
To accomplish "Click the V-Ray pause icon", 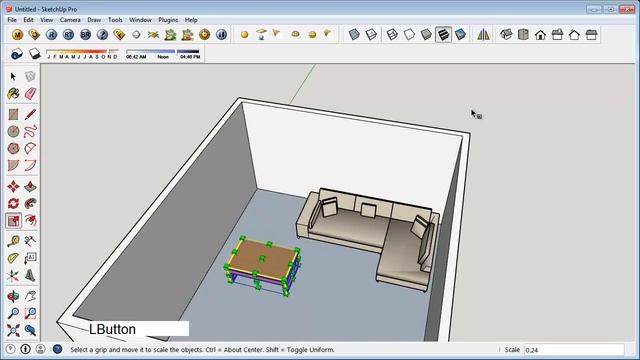I will pyautogui.click(x=221, y=35).
